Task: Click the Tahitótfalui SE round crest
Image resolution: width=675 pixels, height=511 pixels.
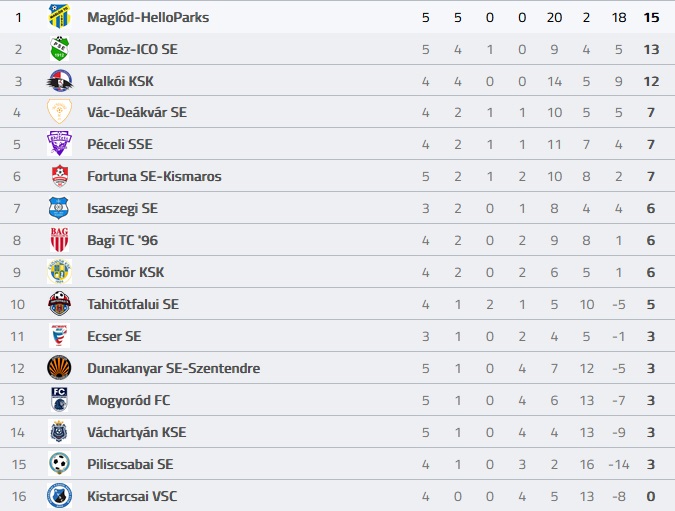Action: coord(59,304)
